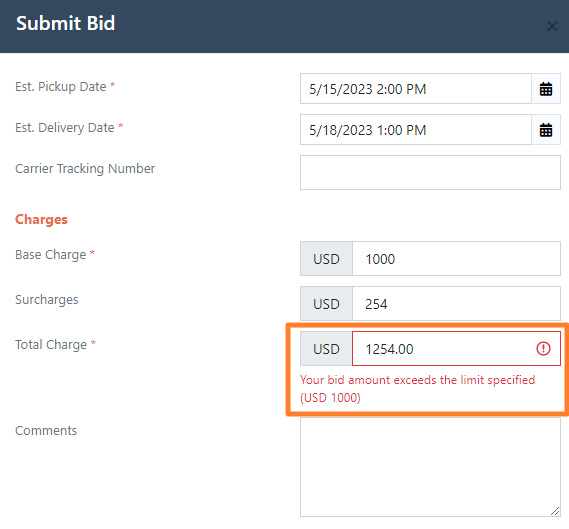Click the USD prefix of Surcharges
Viewport: 569px width, 529px height.
326,304
